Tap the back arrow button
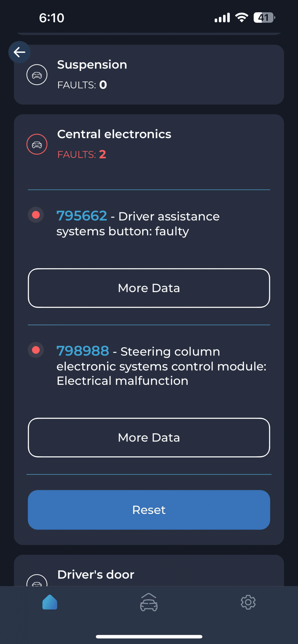 click(19, 52)
